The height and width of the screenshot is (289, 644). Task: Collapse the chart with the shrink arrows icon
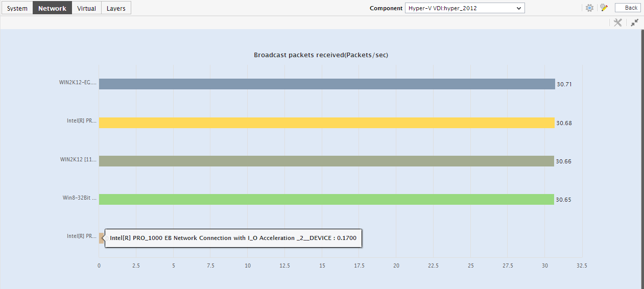click(634, 22)
